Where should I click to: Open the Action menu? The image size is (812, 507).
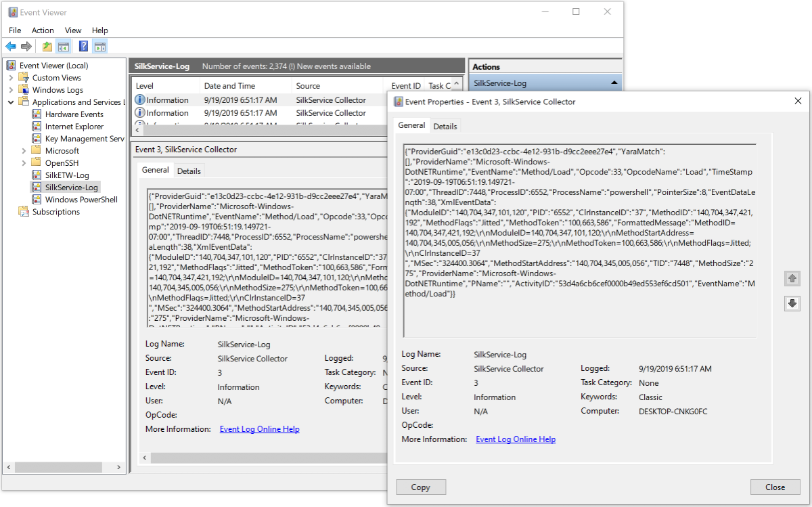click(x=43, y=30)
